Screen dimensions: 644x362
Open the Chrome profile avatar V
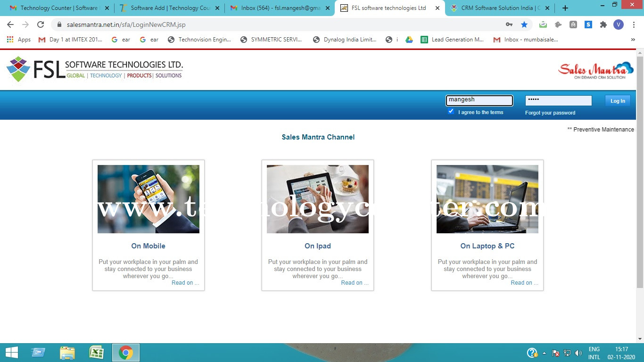619,25
